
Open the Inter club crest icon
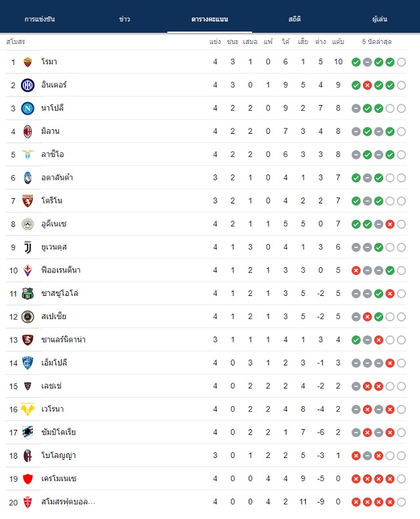28,85
